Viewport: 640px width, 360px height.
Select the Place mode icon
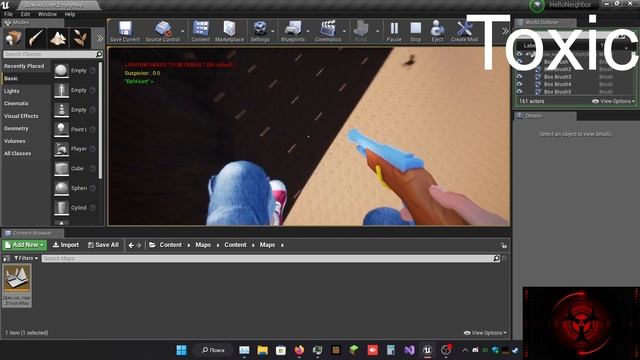coord(13,38)
